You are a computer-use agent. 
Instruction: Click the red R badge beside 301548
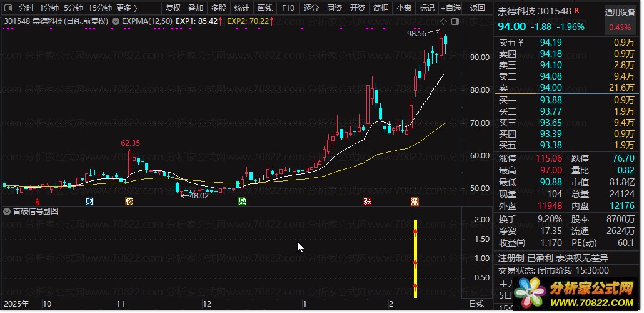pyautogui.click(x=576, y=9)
